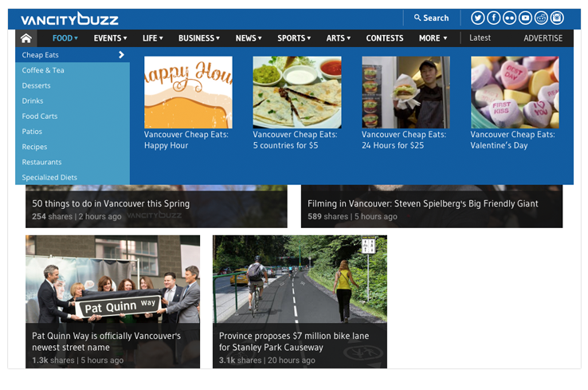Go to the CONTESTS page

[385, 38]
